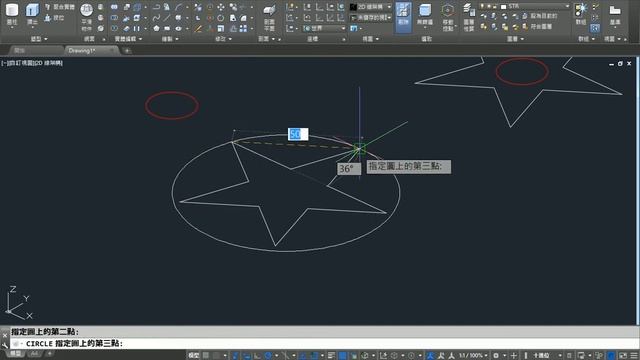Image resolution: width=640 pixels, height=360 pixels.
Task: Select the 圓柱 cylinder tool
Action: [x=12, y=14]
